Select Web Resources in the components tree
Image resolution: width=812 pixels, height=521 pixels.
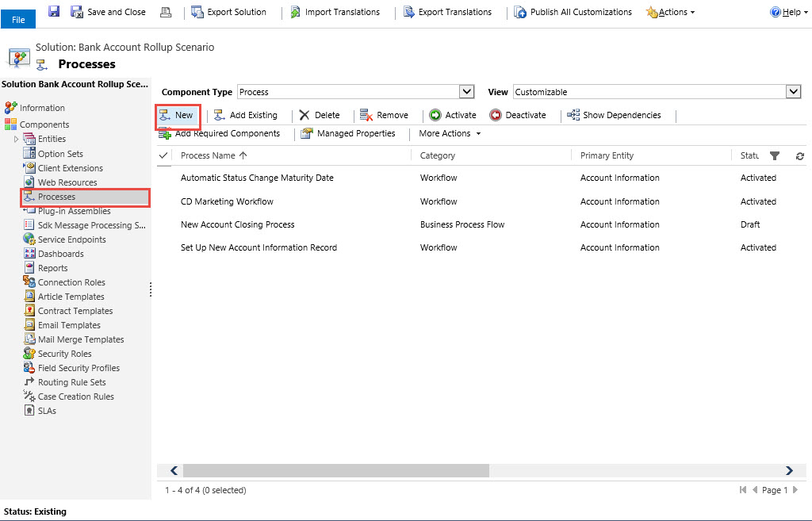click(x=67, y=182)
